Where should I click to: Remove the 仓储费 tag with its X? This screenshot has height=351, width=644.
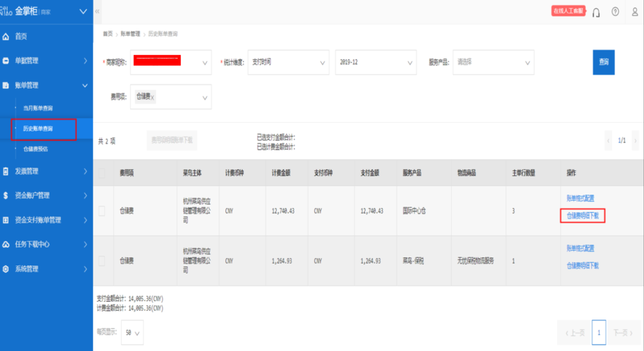tap(153, 97)
